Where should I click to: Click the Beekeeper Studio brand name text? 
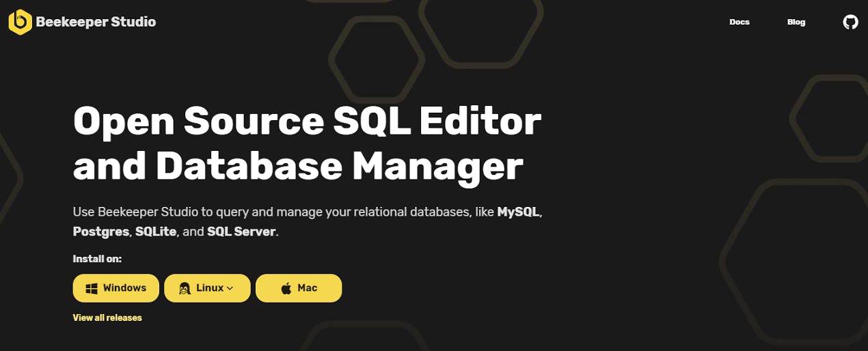[96, 22]
